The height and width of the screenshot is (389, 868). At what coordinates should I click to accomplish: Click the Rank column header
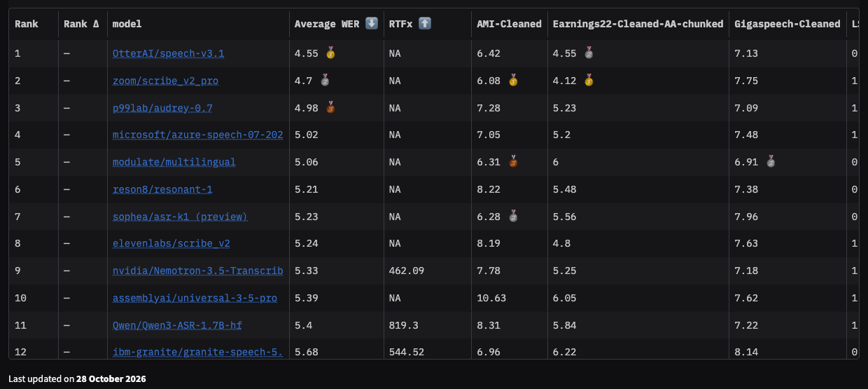click(34, 24)
